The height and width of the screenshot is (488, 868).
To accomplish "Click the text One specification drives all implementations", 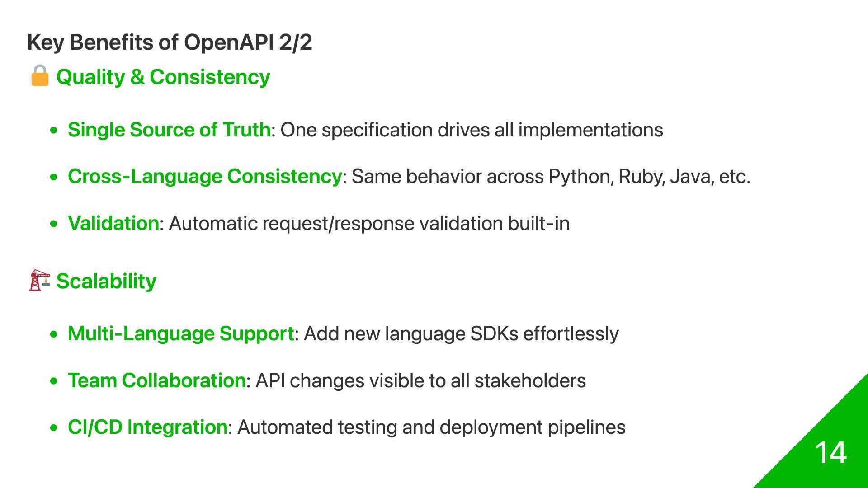I will [x=472, y=130].
